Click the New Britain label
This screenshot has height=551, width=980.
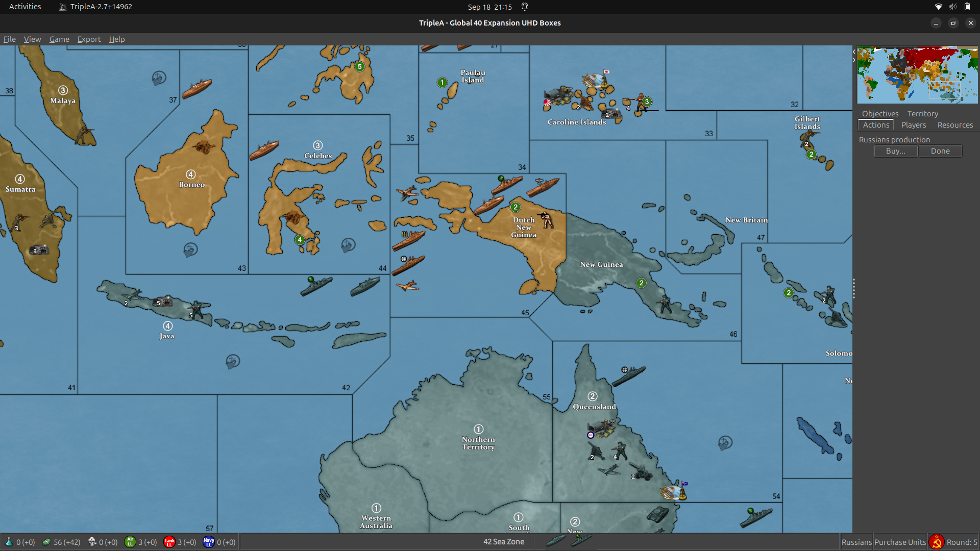(746, 220)
